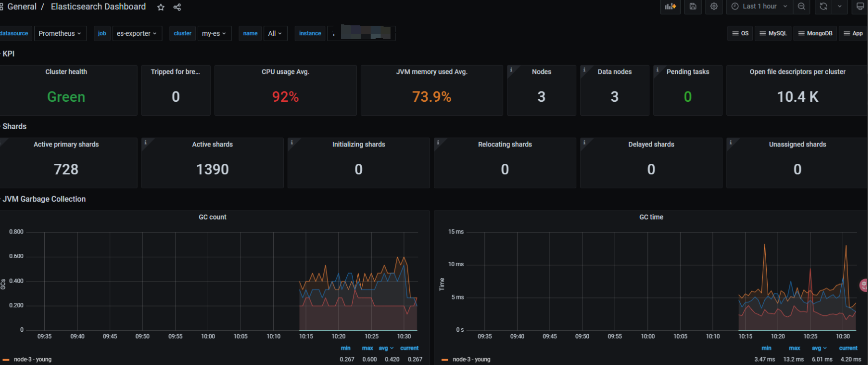Open the Prometheus datasource dropdown
The image size is (868, 365).
[x=60, y=33]
